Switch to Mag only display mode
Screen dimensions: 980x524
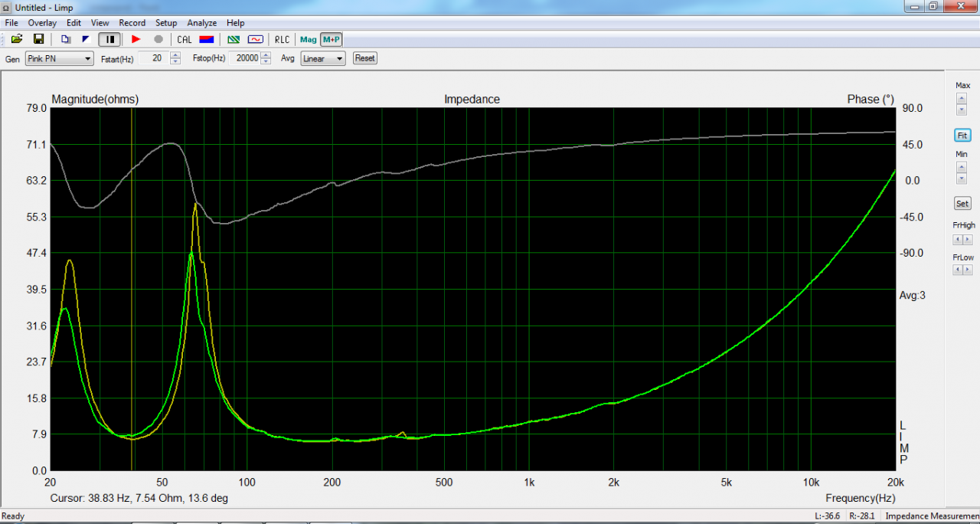tap(309, 39)
